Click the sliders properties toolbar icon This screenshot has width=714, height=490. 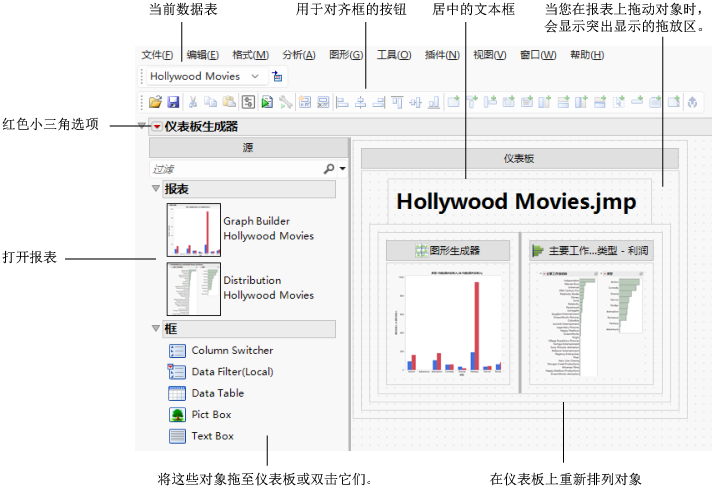point(248,102)
